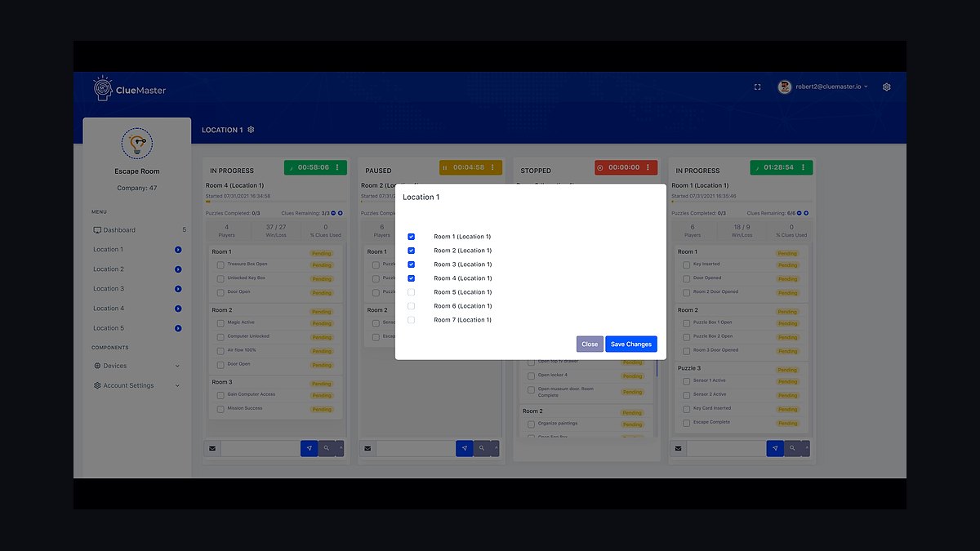The height and width of the screenshot is (551, 980).
Task: Click Room 4 puzzles progress bar
Action: tap(275, 201)
